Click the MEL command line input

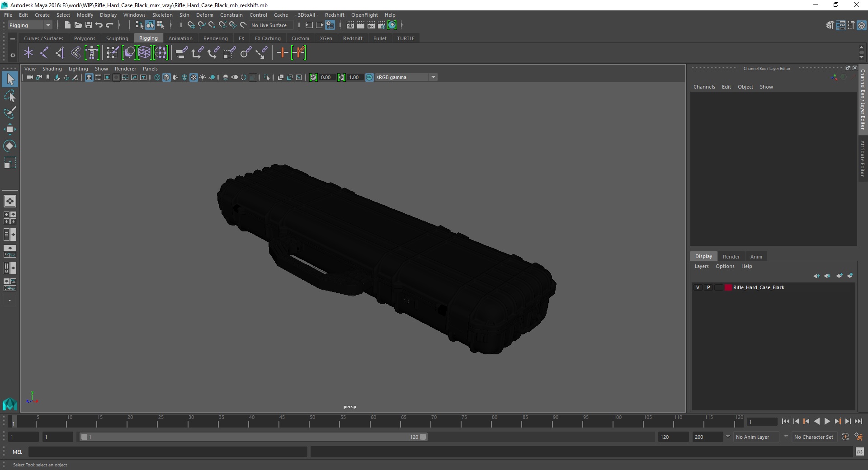point(168,451)
